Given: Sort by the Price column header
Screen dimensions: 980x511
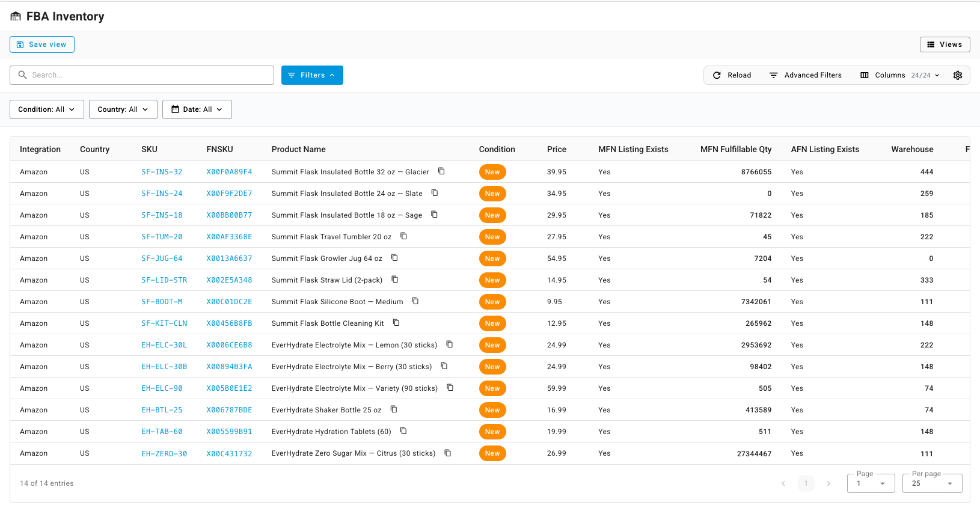Looking at the screenshot, I should click(x=557, y=149).
